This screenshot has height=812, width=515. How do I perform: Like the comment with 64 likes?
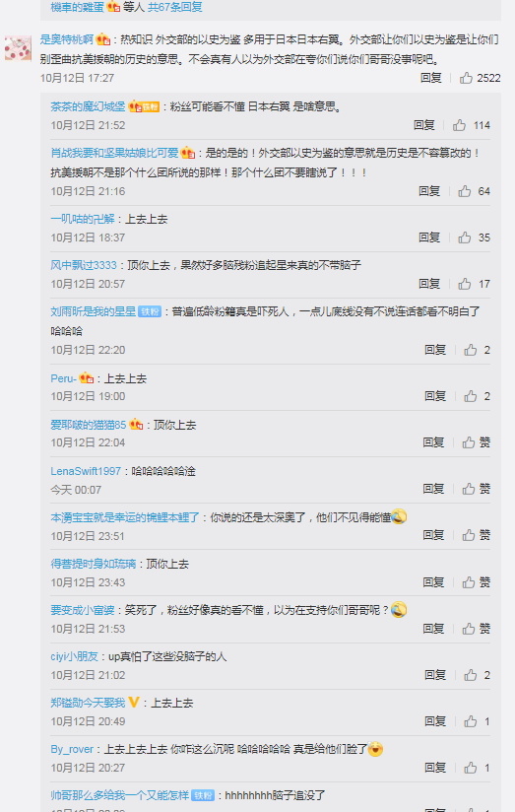tap(464, 191)
